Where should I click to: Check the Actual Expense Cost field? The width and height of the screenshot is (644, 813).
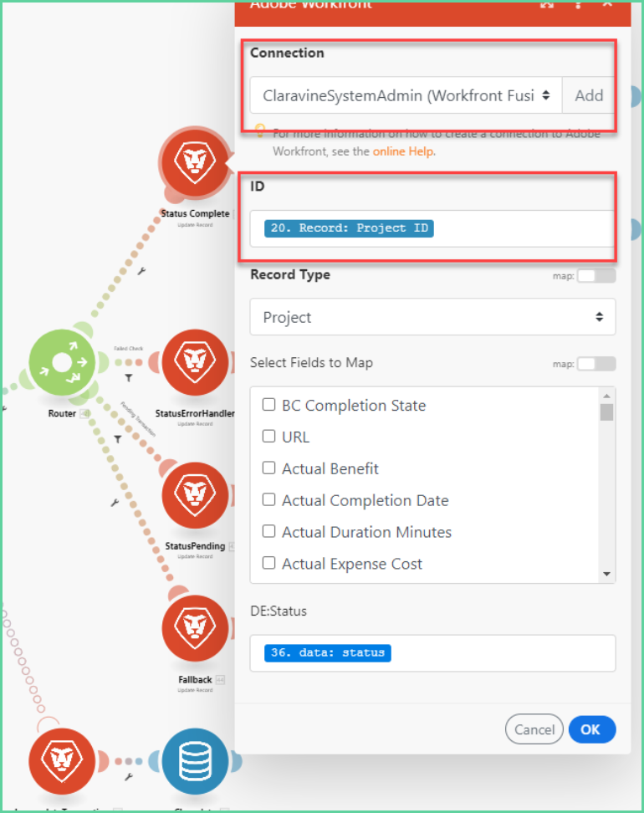click(268, 563)
